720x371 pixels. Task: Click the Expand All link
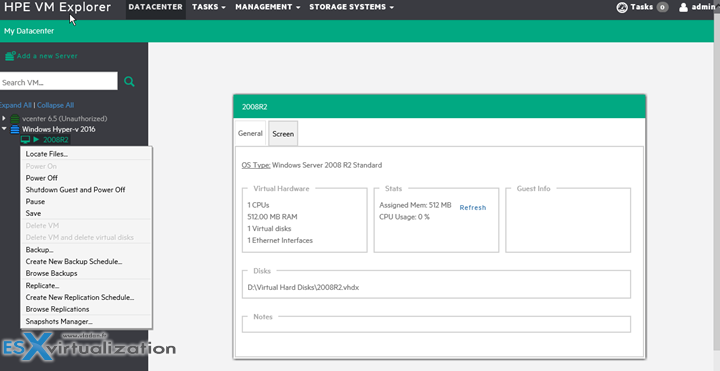[x=16, y=105]
